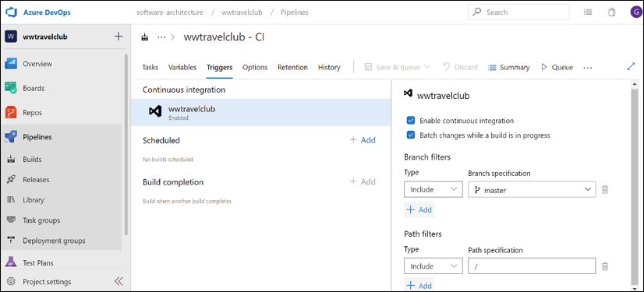Open the Test Plans flask icon
The width and height of the screenshot is (644, 292).
tap(11, 262)
